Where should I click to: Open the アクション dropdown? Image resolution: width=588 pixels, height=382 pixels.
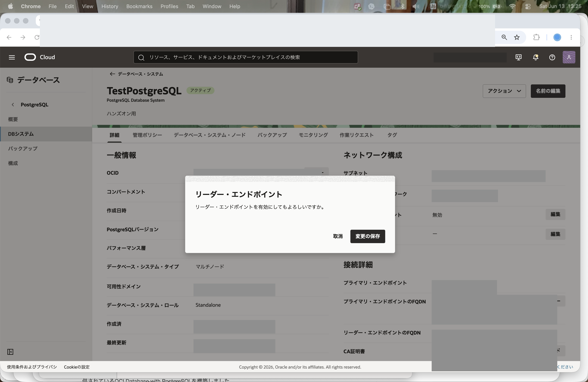504,91
